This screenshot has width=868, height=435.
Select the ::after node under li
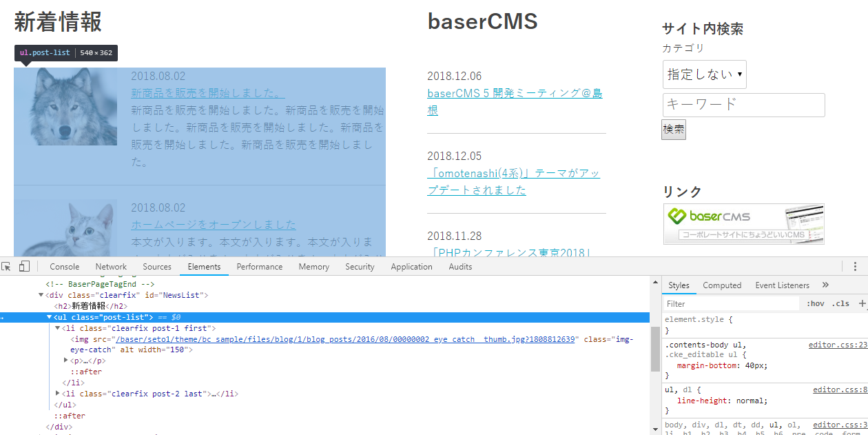86,372
